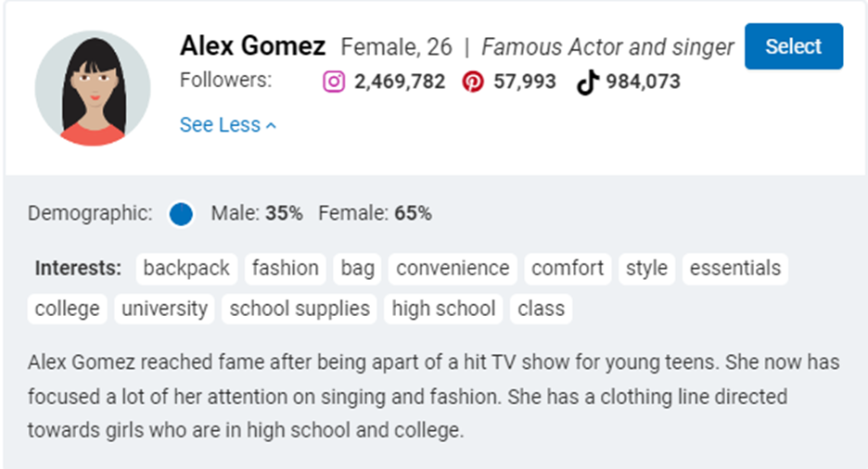This screenshot has height=469, width=868.
Task: Click the university interest tag
Action: click(164, 309)
